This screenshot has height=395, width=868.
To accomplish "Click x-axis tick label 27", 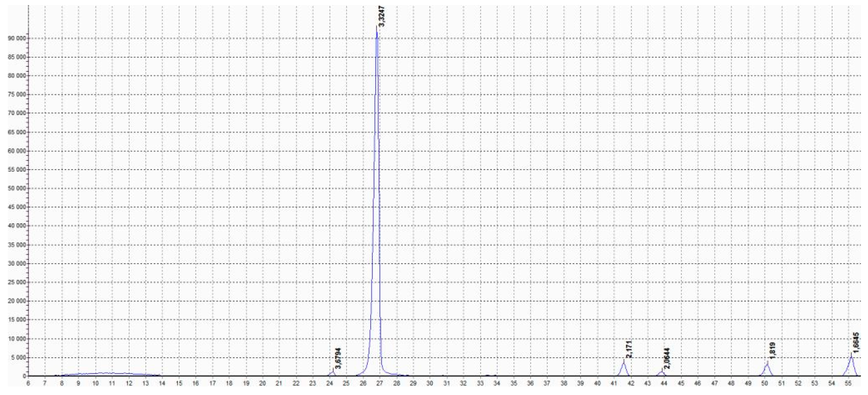I will pyautogui.click(x=380, y=383).
